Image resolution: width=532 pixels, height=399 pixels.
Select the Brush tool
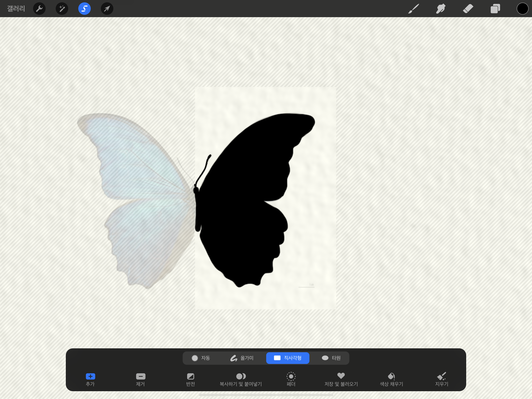point(413,9)
